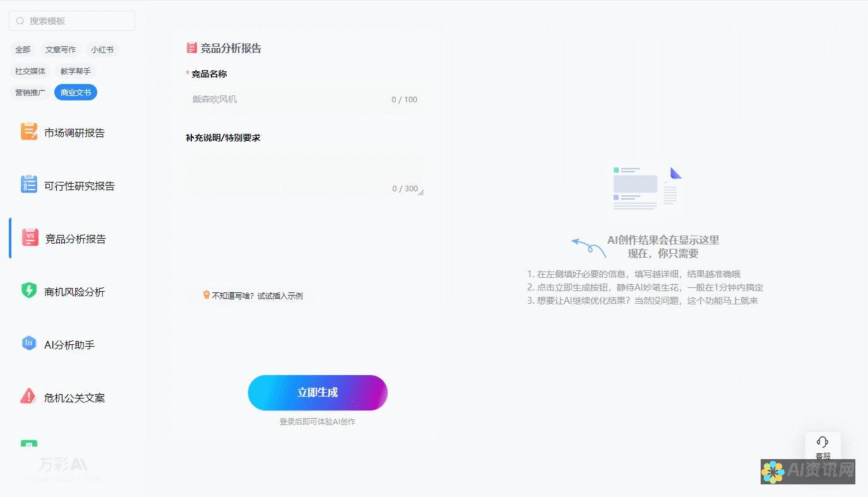This screenshot has width=868, height=497.
Task: Click the 危机公关文案 red warning icon
Action: (29, 397)
